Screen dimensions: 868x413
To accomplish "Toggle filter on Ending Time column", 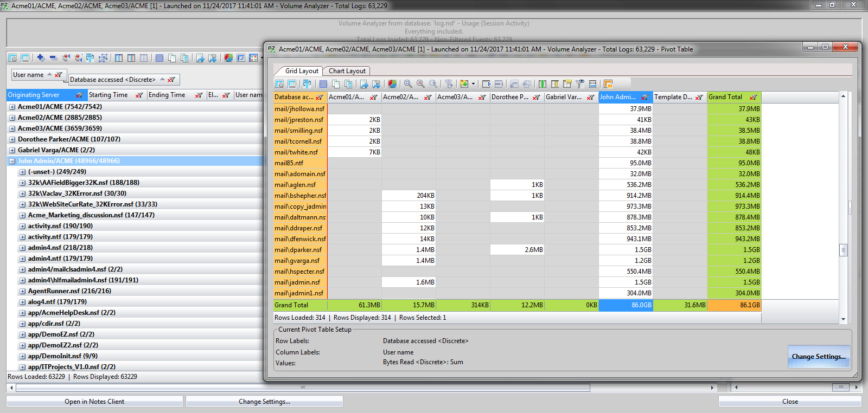I will coord(199,95).
